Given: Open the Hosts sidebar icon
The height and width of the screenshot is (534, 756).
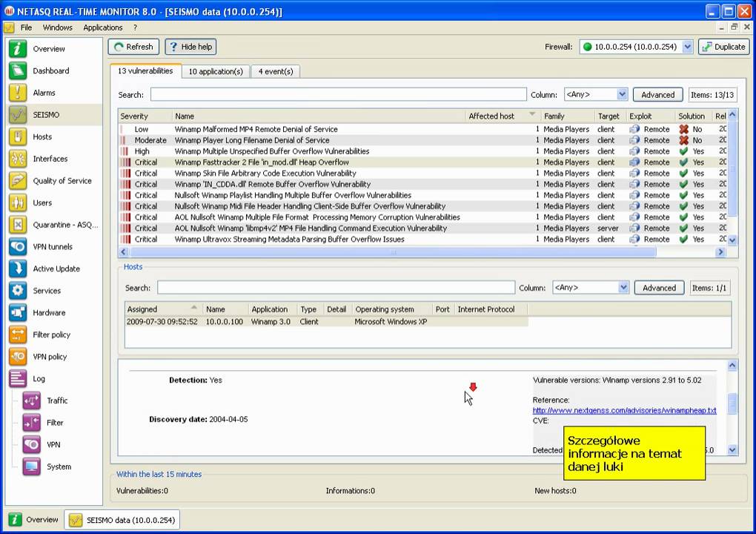Looking at the screenshot, I should click(x=18, y=137).
